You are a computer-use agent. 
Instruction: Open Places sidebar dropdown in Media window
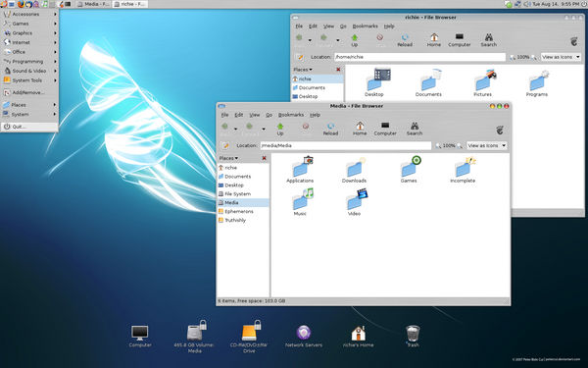[x=228, y=158]
